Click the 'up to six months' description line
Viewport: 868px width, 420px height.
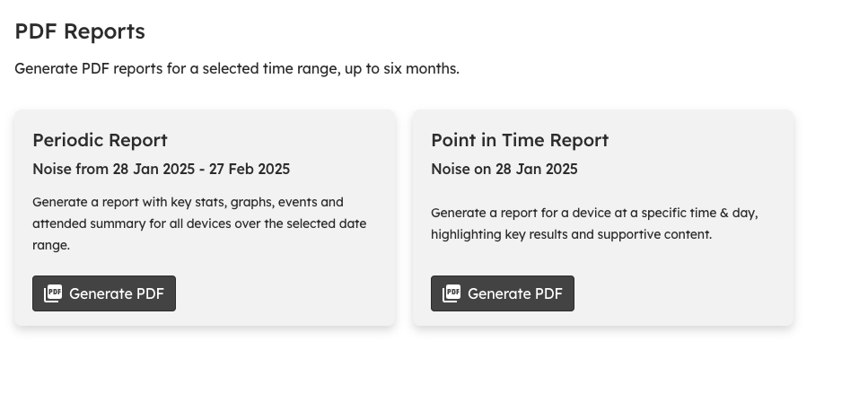(x=237, y=69)
